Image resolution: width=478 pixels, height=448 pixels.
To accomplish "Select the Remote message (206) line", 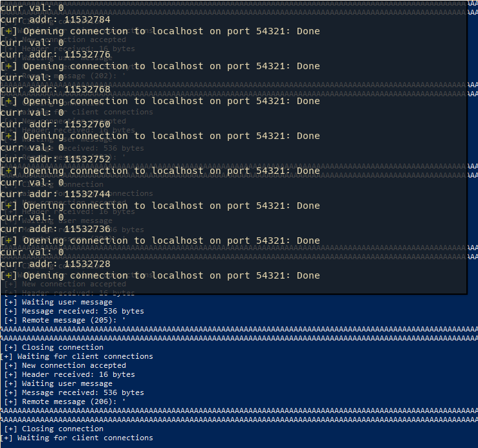I will click(x=65, y=401).
